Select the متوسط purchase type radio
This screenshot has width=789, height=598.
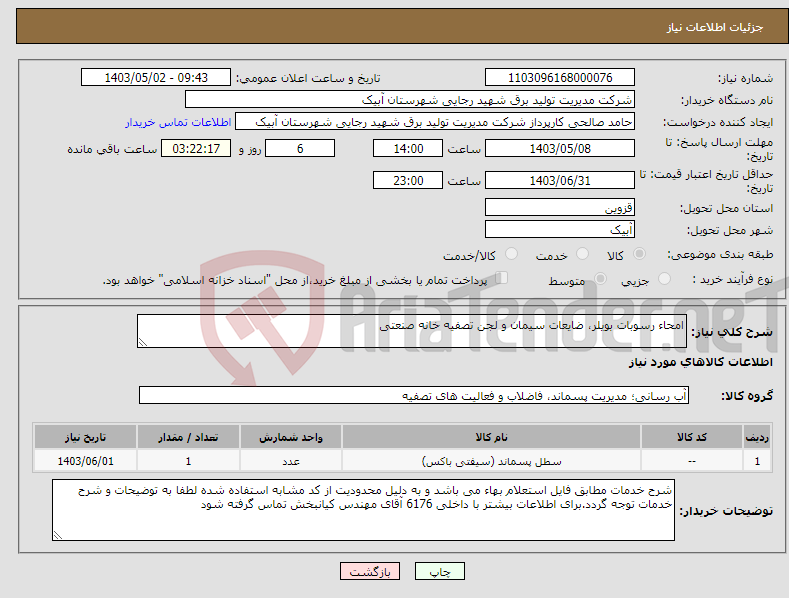point(600,278)
